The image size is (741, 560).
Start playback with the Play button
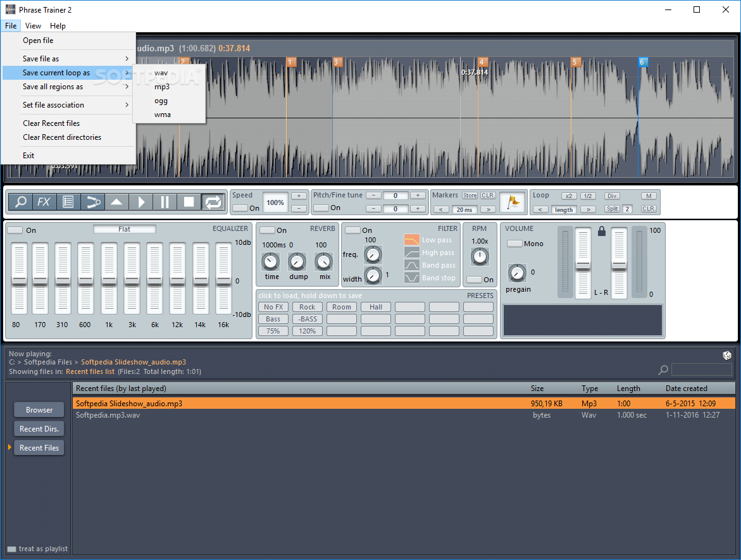141,202
